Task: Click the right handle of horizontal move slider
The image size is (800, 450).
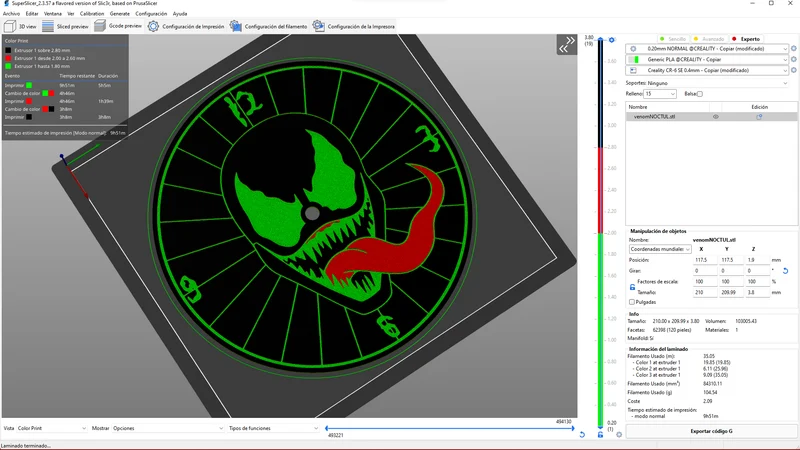Action: click(x=573, y=428)
